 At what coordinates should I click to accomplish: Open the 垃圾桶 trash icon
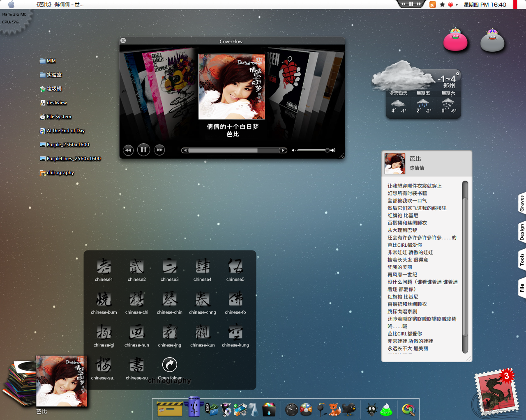tap(51, 89)
